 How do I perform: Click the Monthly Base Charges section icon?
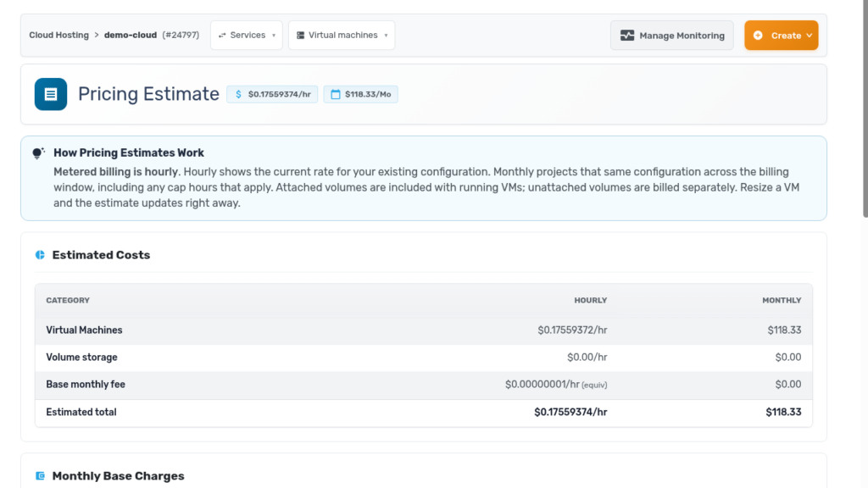[40, 476]
